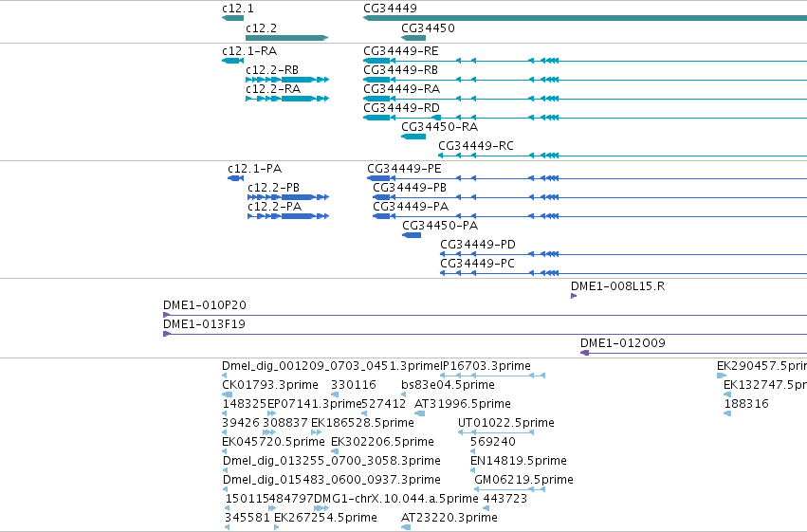Image resolution: width=807 pixels, height=532 pixels.
Task: Select the DME1-012O09 clone
Action: [693, 353]
